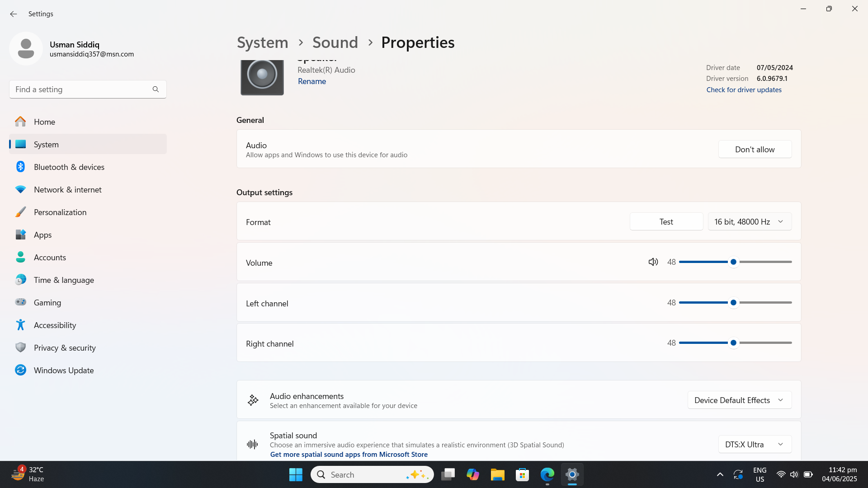The width and height of the screenshot is (868, 488).
Task: Click the Test button for audio format
Action: 666,221
